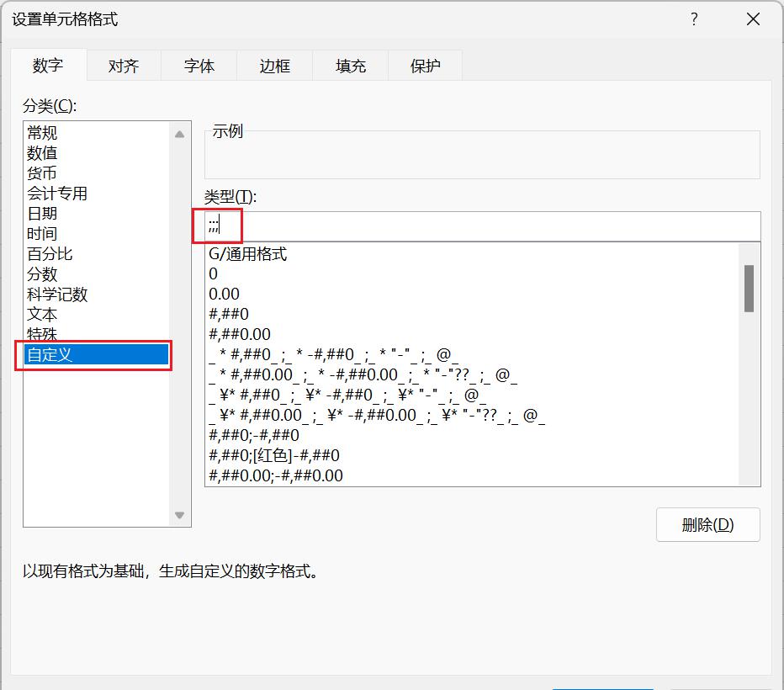Click the category list scroll down arrow

coord(180,515)
